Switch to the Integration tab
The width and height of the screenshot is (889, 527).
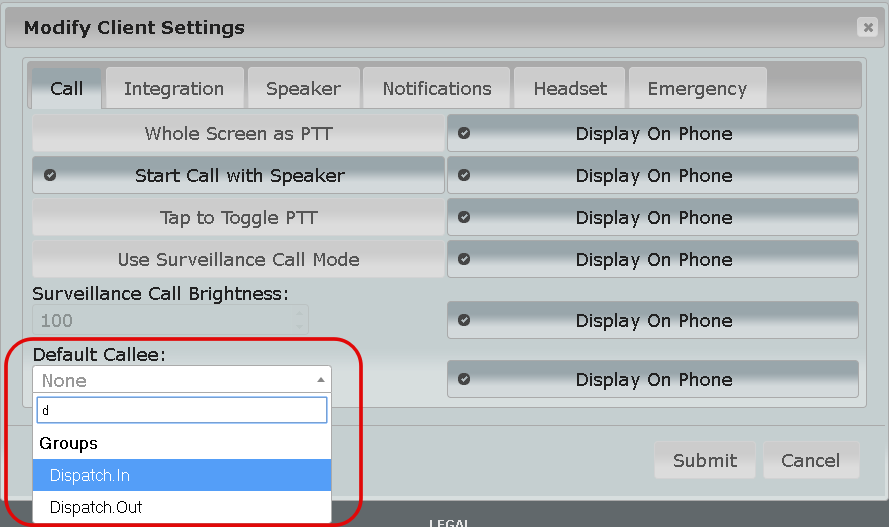[174, 88]
